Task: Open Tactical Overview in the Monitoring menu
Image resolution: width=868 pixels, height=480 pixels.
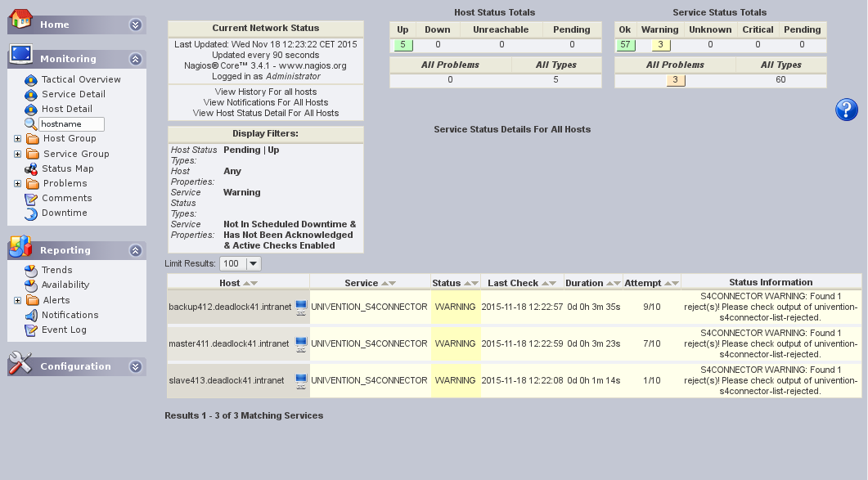Action: pos(81,79)
